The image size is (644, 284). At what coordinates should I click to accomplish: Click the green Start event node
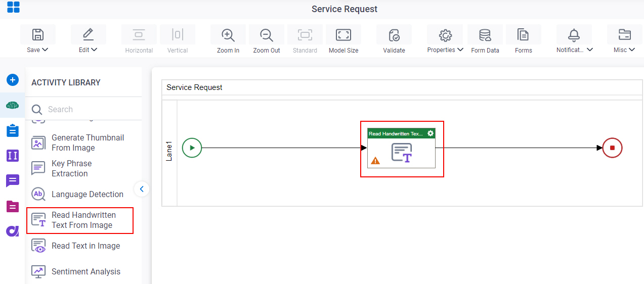coord(192,148)
